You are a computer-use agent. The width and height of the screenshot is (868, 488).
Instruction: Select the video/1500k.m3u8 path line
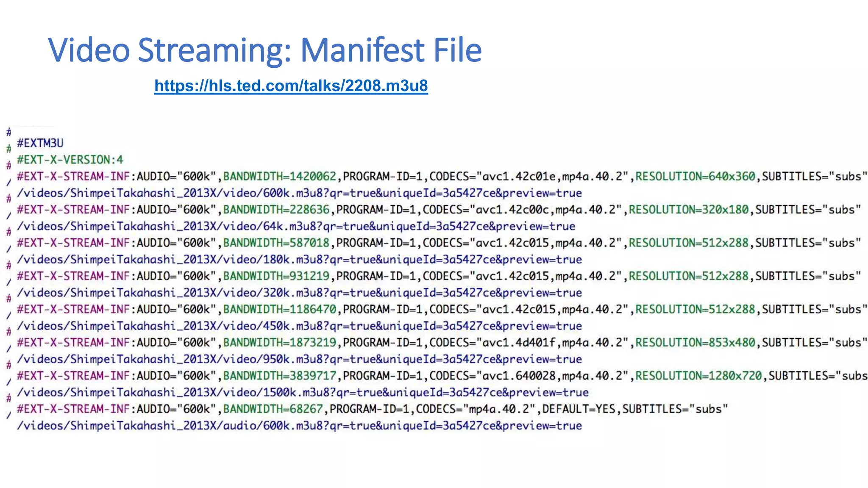[303, 393]
